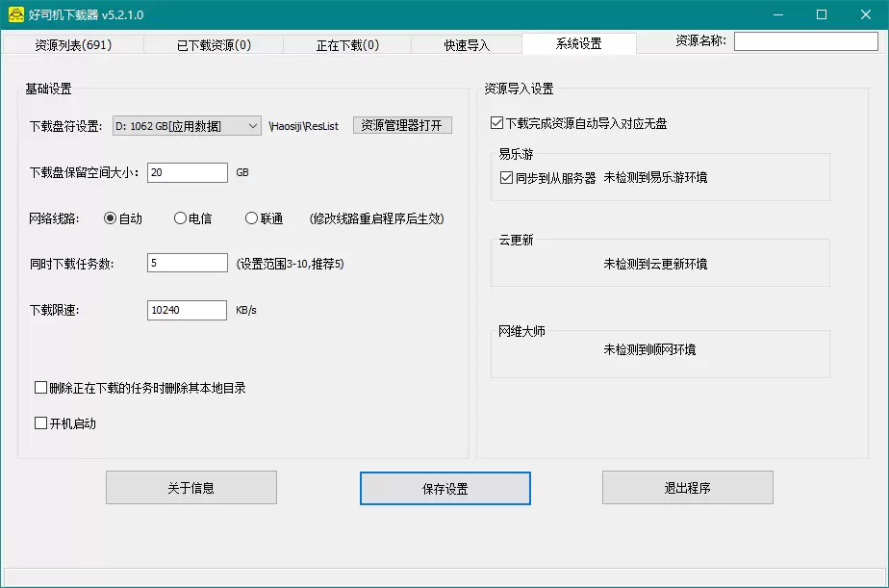Choose 联通 network line option
The image size is (889, 588).
(265, 218)
